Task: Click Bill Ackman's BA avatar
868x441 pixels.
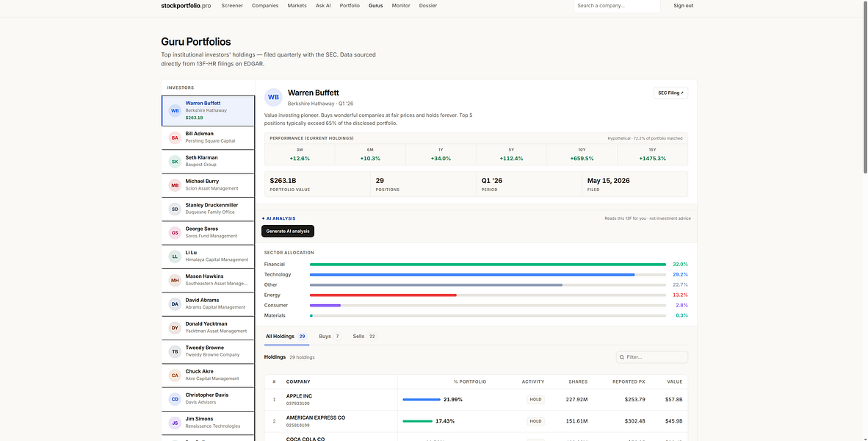Action: [x=175, y=137]
